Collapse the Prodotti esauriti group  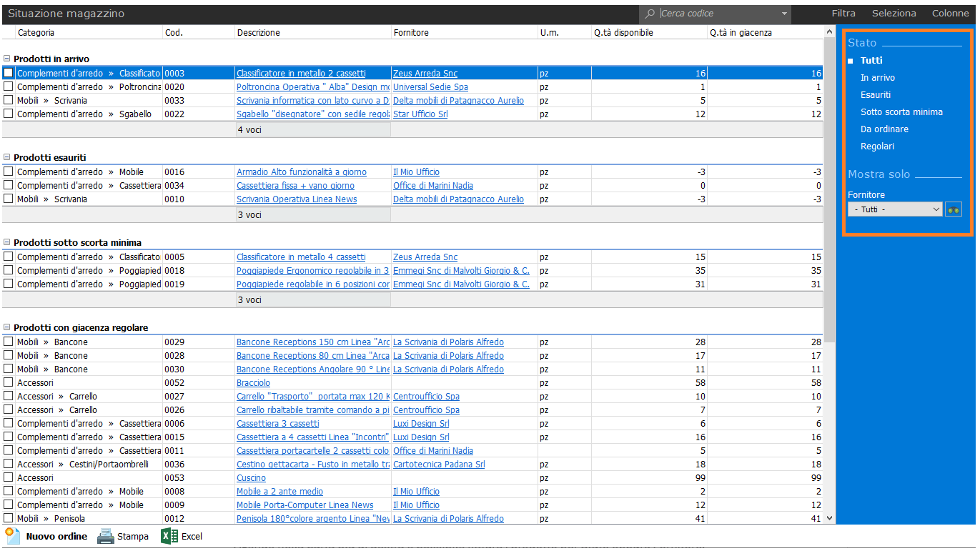point(7,158)
